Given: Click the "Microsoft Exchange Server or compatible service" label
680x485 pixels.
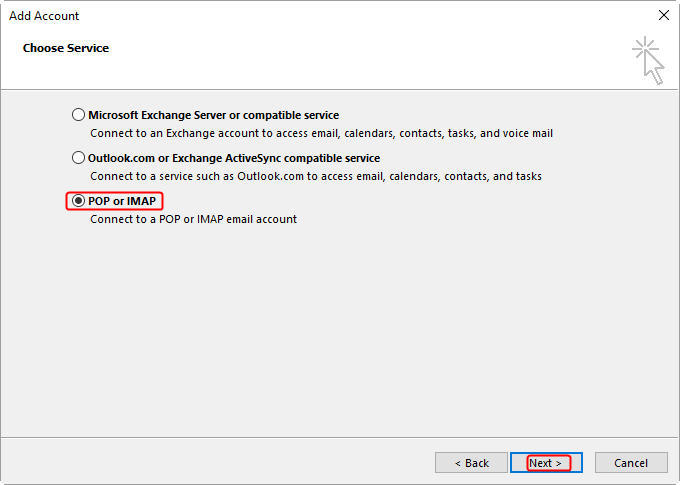Looking at the screenshot, I should [x=213, y=115].
